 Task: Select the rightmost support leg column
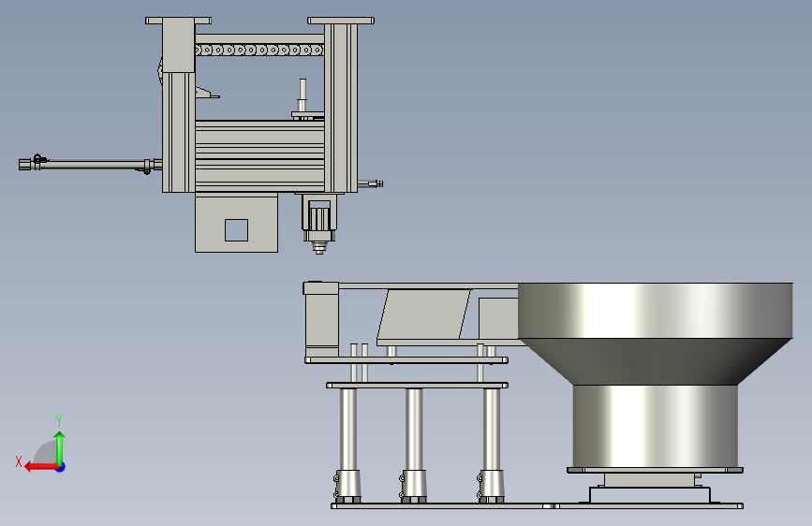(x=491, y=430)
